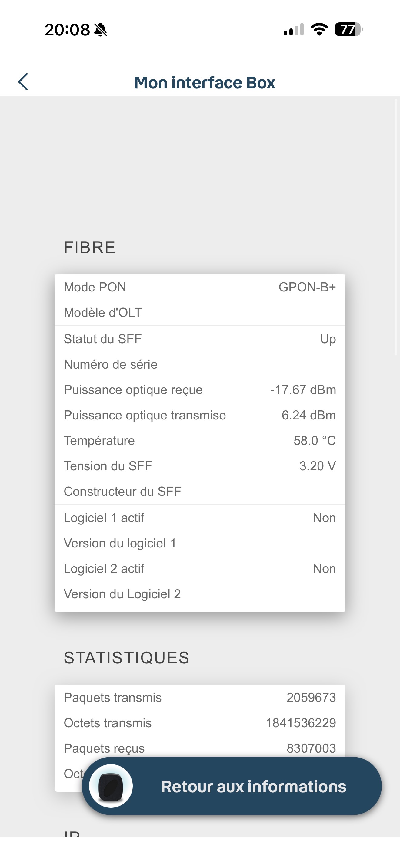
Task: Tap the battery indicator showing 77
Action: click(x=349, y=29)
